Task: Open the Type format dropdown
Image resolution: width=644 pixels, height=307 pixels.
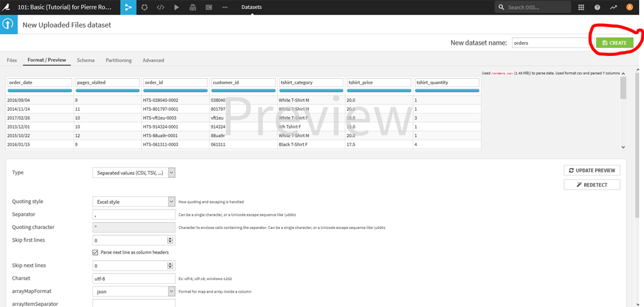Action: click(x=134, y=173)
